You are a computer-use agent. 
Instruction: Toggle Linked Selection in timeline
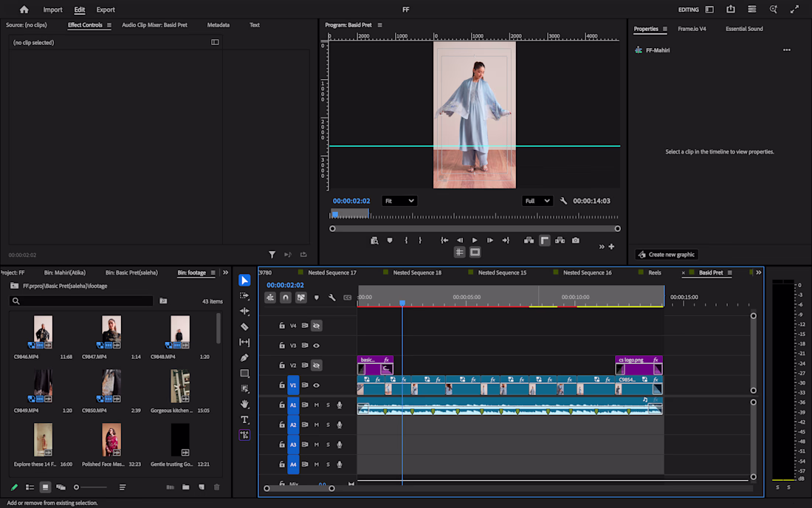click(x=301, y=298)
